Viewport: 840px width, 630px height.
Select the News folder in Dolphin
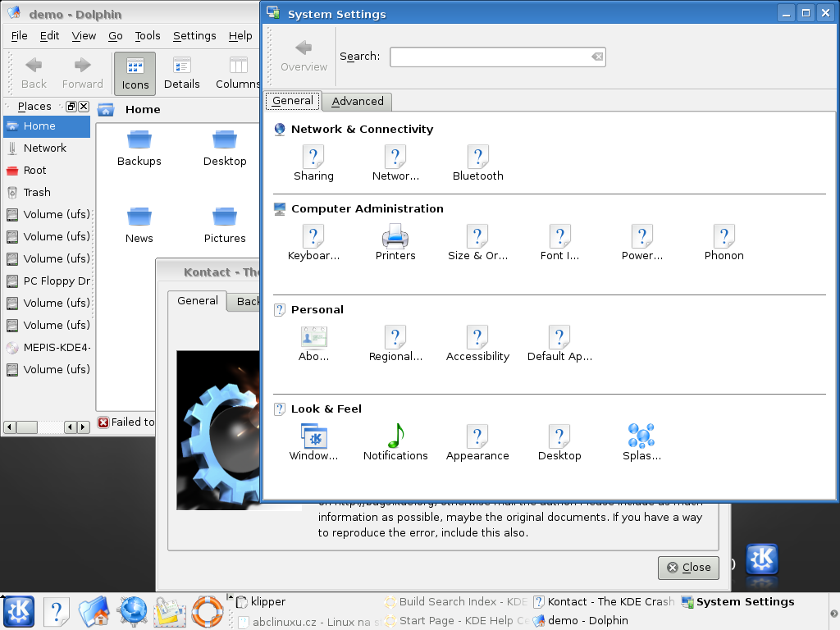click(x=139, y=226)
